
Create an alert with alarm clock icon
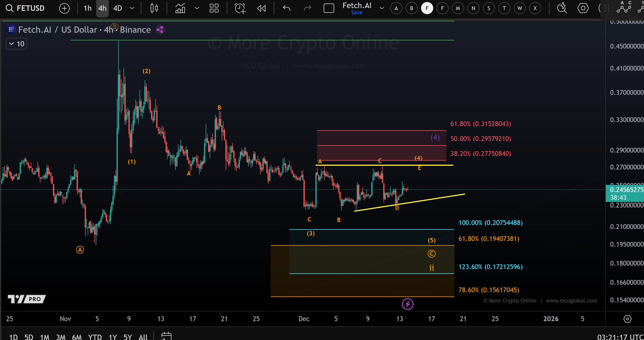[x=240, y=8]
